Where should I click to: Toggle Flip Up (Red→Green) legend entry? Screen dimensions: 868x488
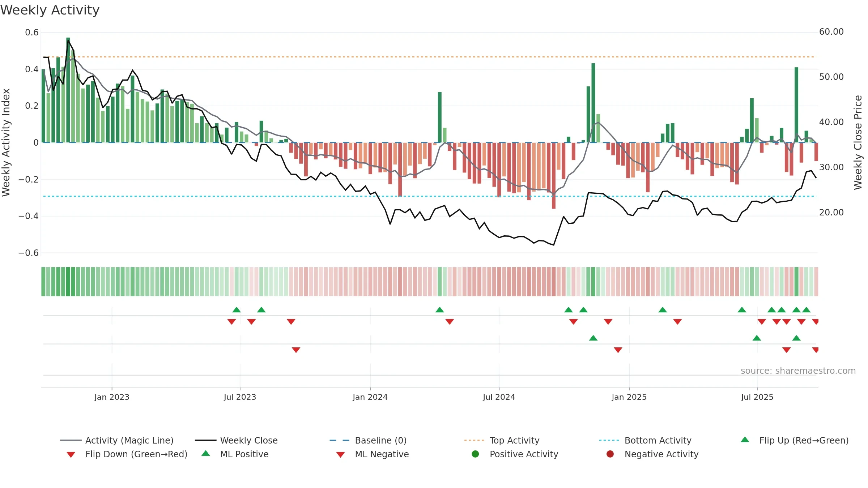[x=794, y=440]
